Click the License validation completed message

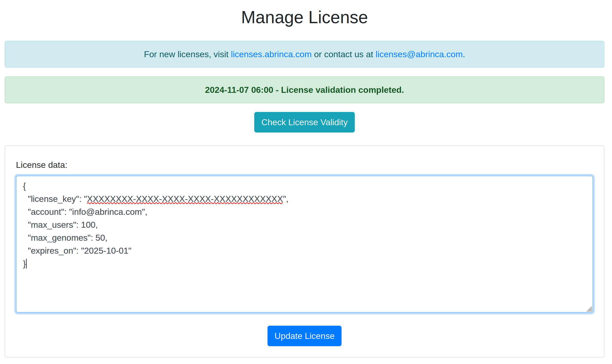click(x=304, y=90)
